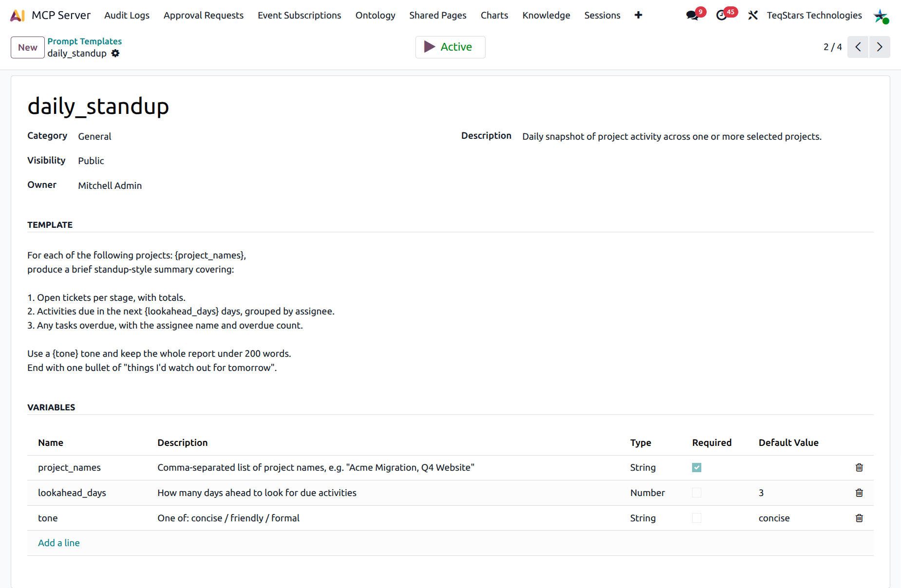
Task: Open the plus icon to add a menu
Action: 638,15
